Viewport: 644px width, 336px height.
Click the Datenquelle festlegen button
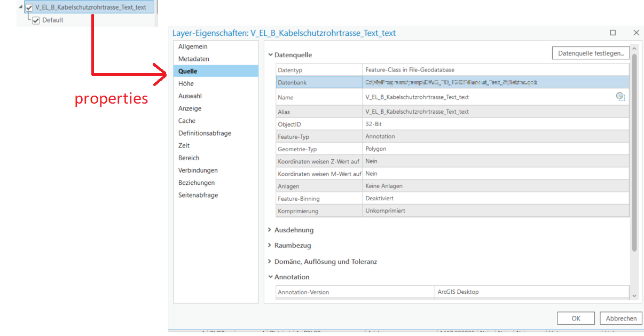point(591,52)
